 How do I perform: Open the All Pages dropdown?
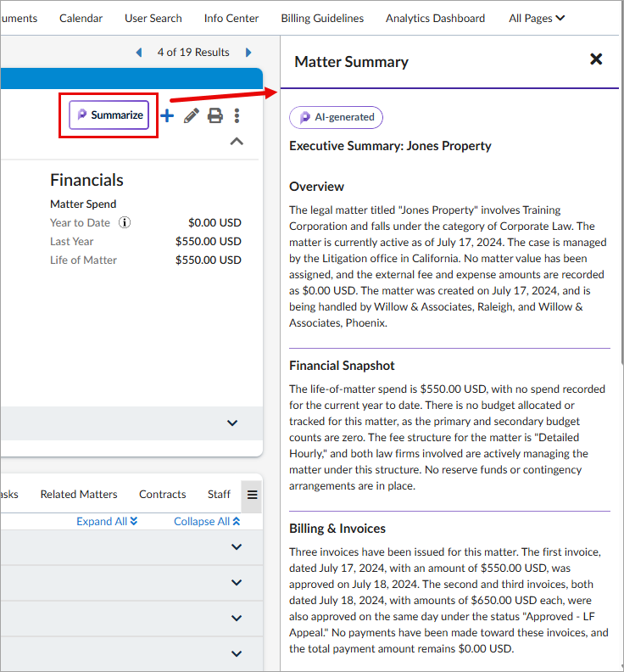537,19
